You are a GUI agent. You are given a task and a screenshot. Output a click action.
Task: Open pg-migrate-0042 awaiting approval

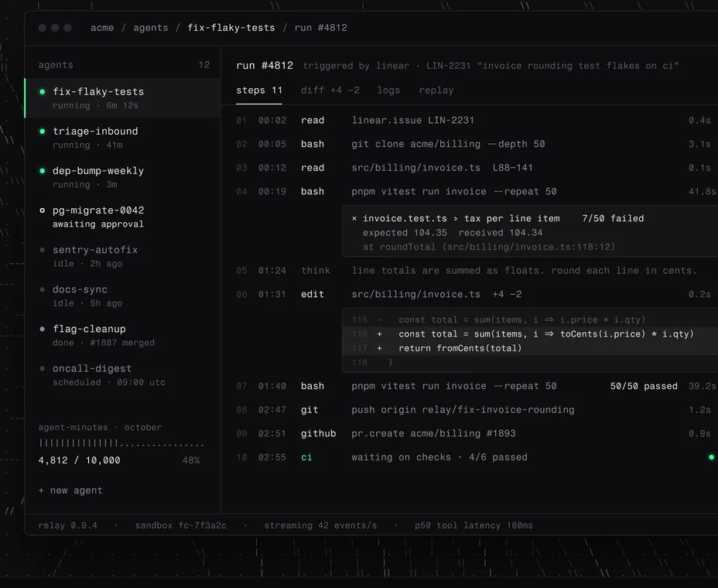tap(123, 217)
